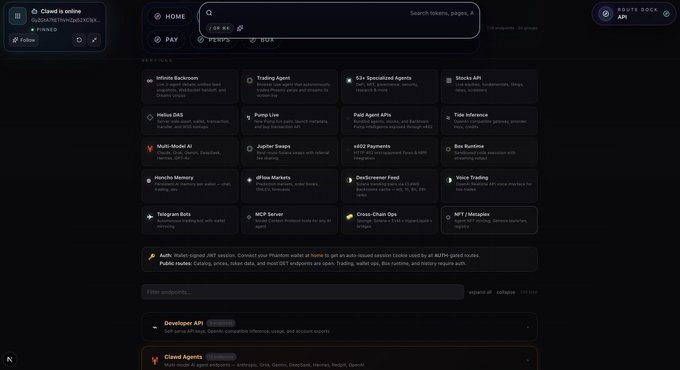Open the Route Dock API label

[x=622, y=17]
